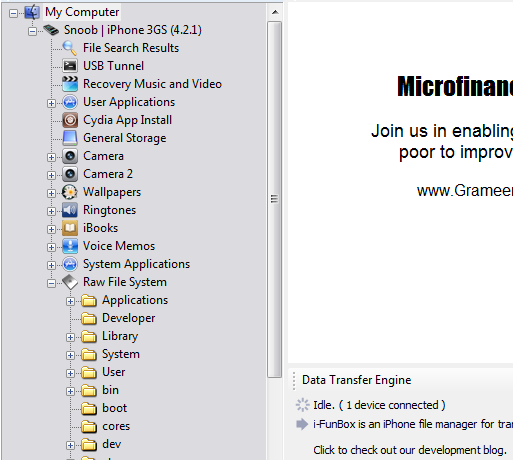This screenshot has width=513, height=460.
Task: Click the boot folder icon
Action: click(89, 409)
